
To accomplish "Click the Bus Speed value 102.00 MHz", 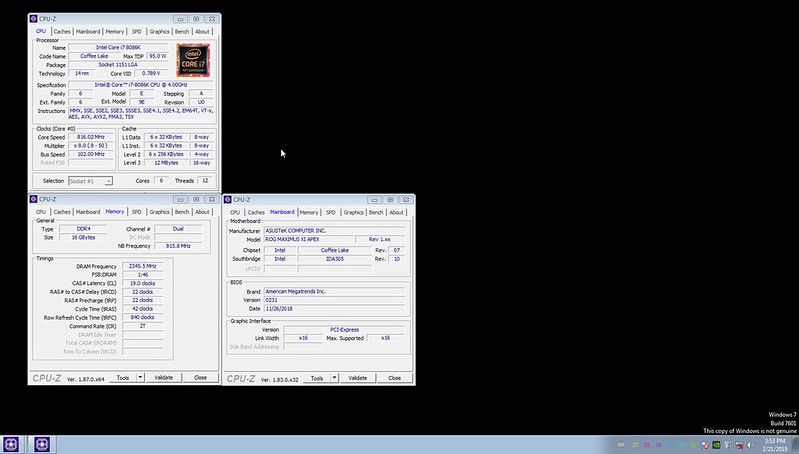I will tap(91, 154).
